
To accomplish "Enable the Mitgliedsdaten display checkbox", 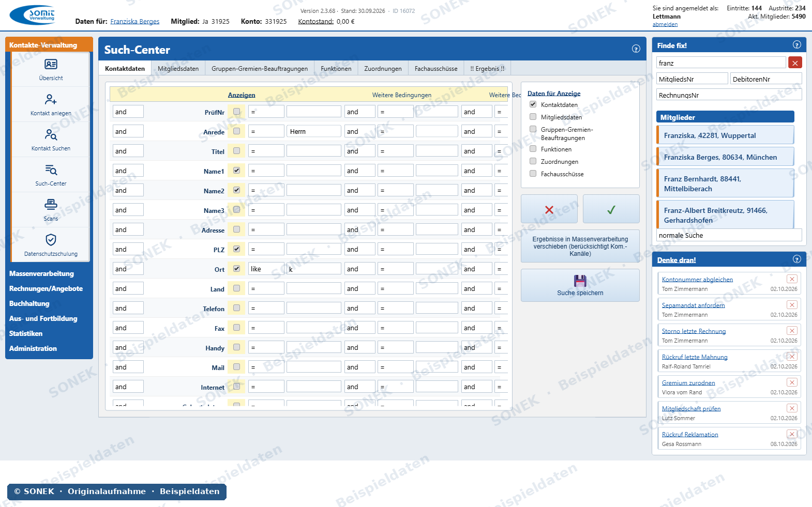I will point(533,117).
